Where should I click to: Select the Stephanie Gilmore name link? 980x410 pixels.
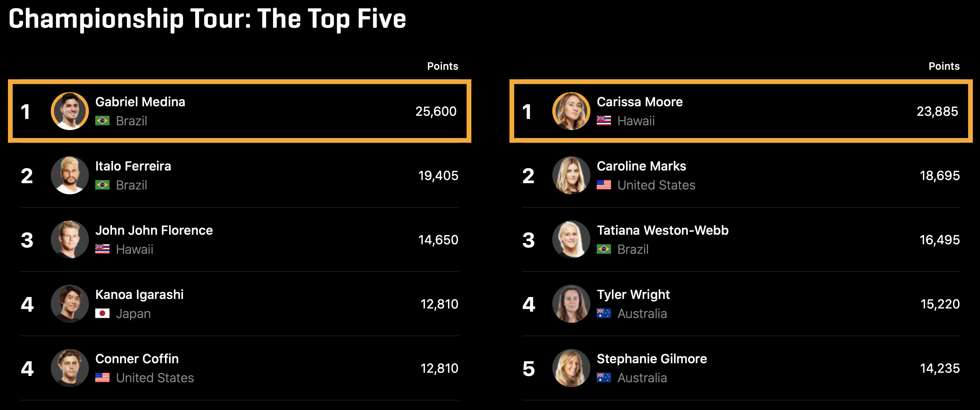[651, 359]
